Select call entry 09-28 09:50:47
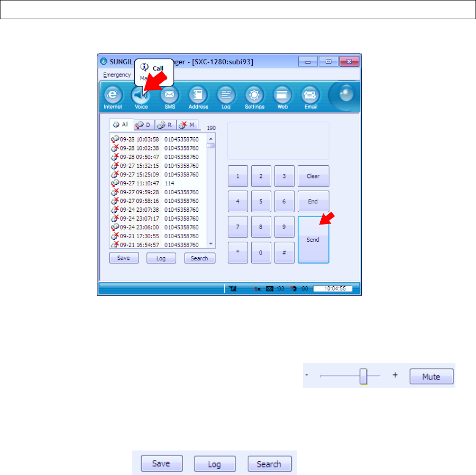 click(x=158, y=157)
